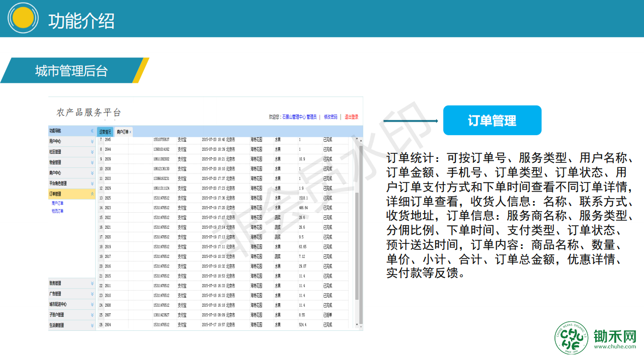This screenshot has width=644, height=362.
Task: Click the 退出登录 link
Action: pos(351,117)
